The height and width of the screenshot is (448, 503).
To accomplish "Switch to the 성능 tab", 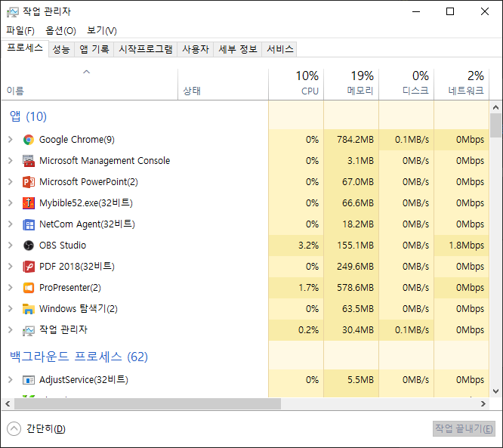I will [61, 49].
